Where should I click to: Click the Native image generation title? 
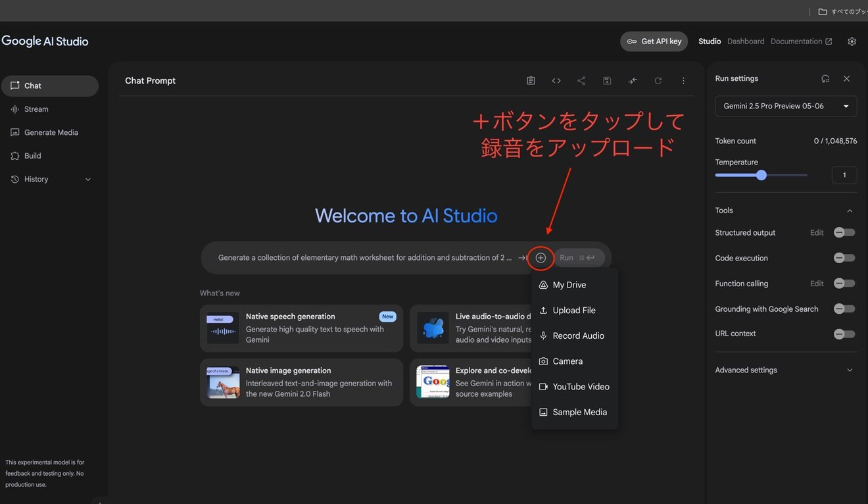pyautogui.click(x=289, y=370)
